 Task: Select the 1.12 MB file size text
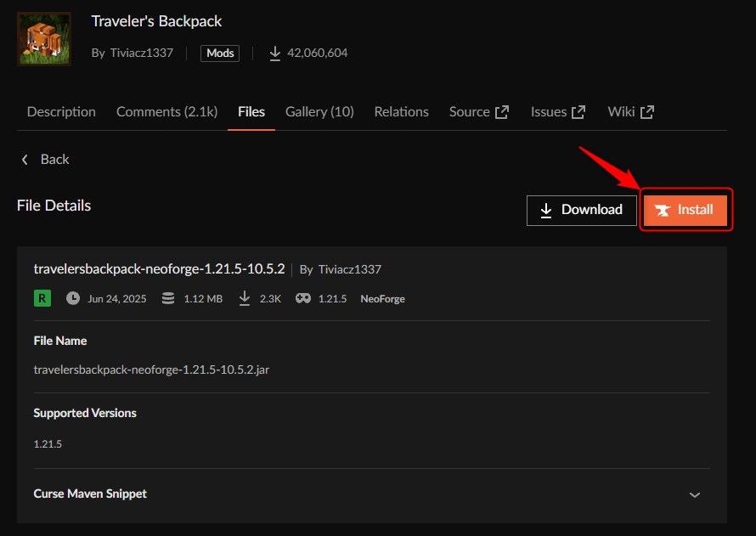pyautogui.click(x=203, y=299)
